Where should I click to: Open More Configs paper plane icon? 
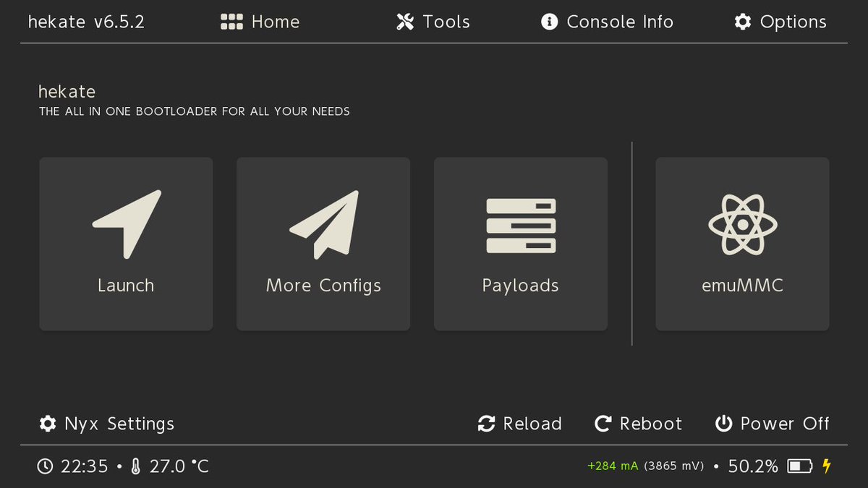pos(324,225)
